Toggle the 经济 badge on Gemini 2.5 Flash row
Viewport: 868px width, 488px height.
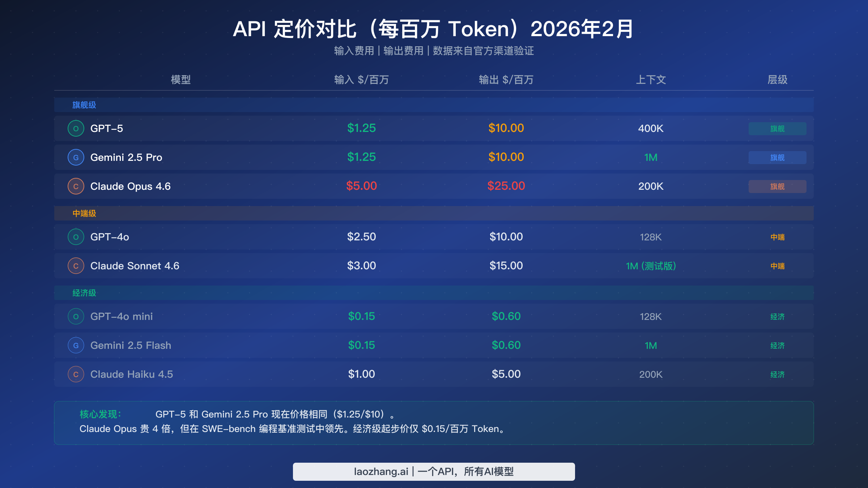(x=777, y=345)
